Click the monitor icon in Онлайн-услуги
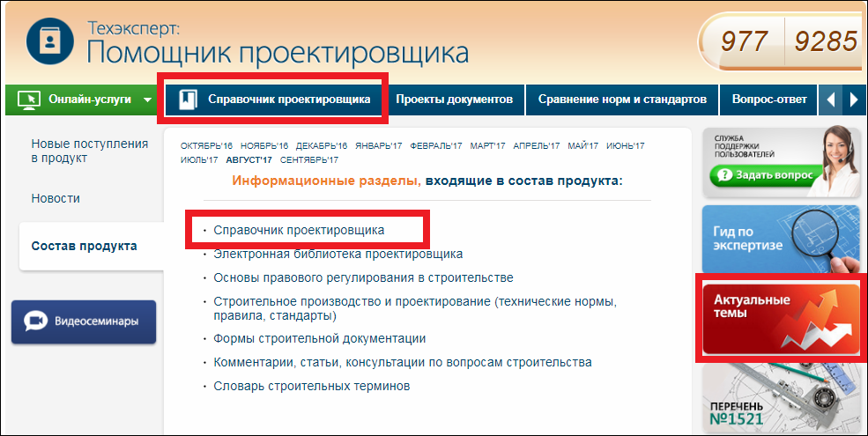Screen dimensions: 868x436 pos(28,100)
